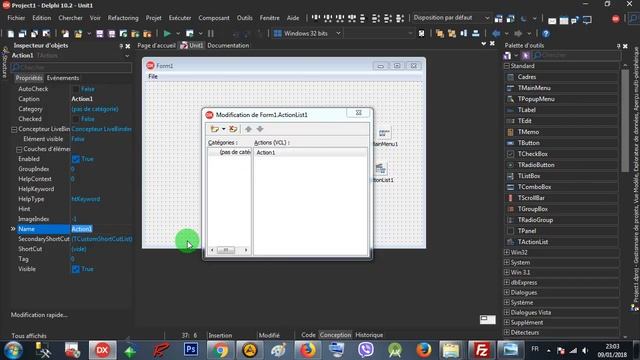
Task: Expand the dbExpress palette category
Action: tap(507, 282)
